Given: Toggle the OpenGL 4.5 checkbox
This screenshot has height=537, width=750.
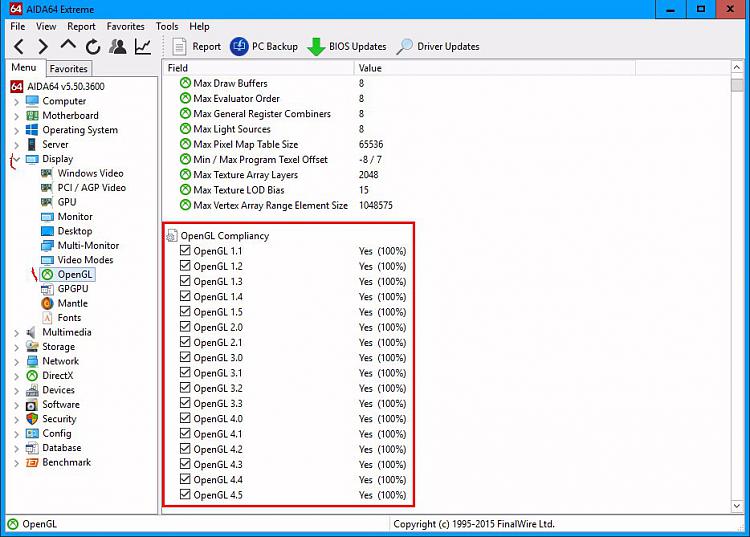Looking at the screenshot, I should [185, 494].
